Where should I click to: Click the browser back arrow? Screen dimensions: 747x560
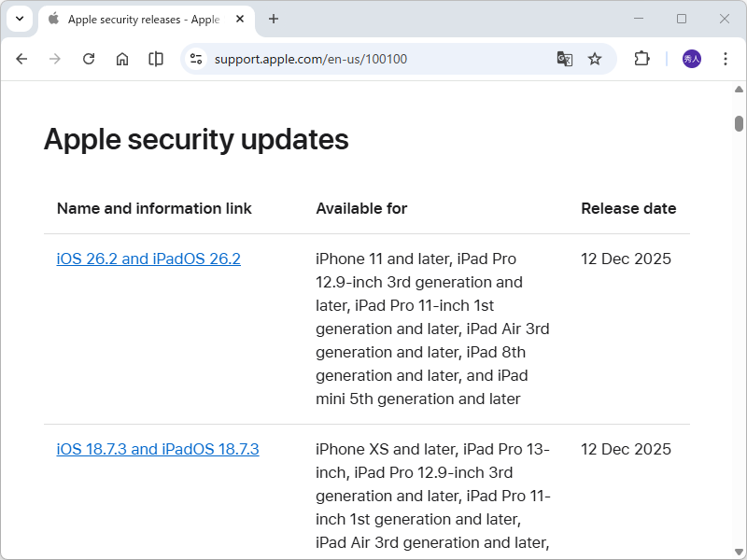click(x=21, y=59)
